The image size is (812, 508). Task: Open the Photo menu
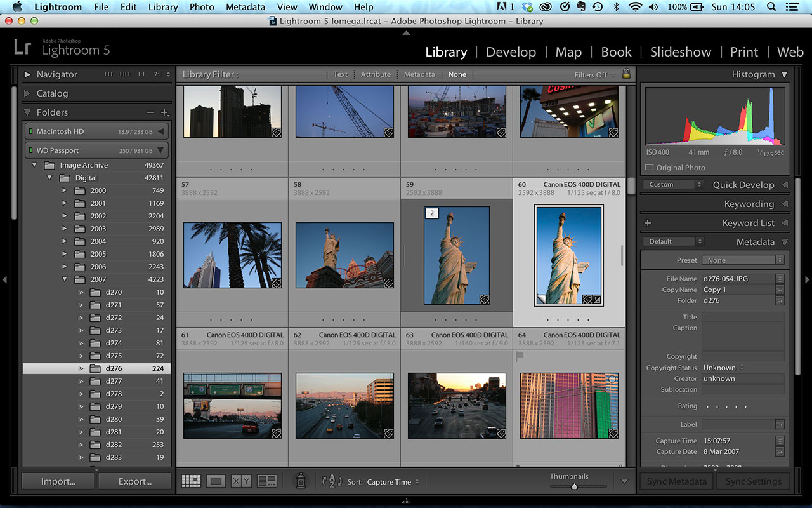pos(202,7)
